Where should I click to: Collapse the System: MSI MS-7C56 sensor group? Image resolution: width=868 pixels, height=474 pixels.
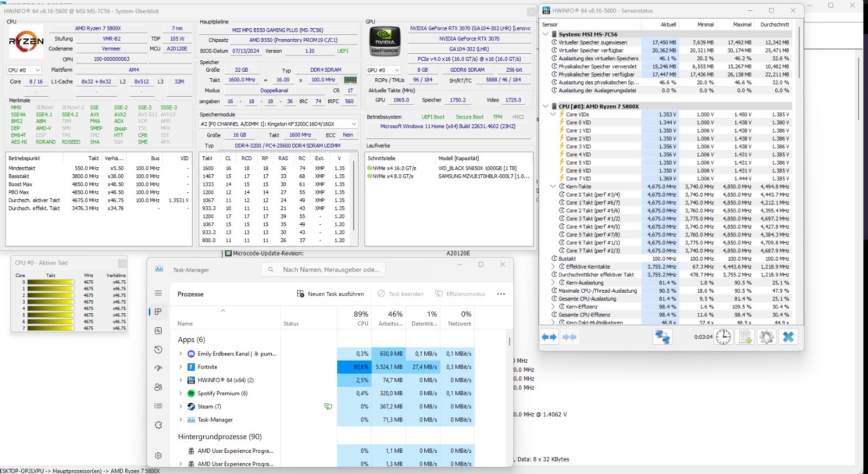pos(546,34)
